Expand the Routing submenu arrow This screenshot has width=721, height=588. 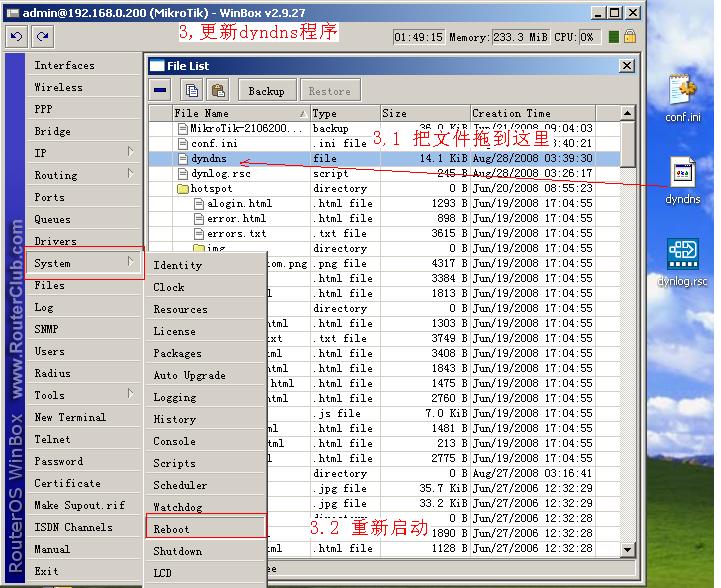pyautogui.click(x=131, y=174)
